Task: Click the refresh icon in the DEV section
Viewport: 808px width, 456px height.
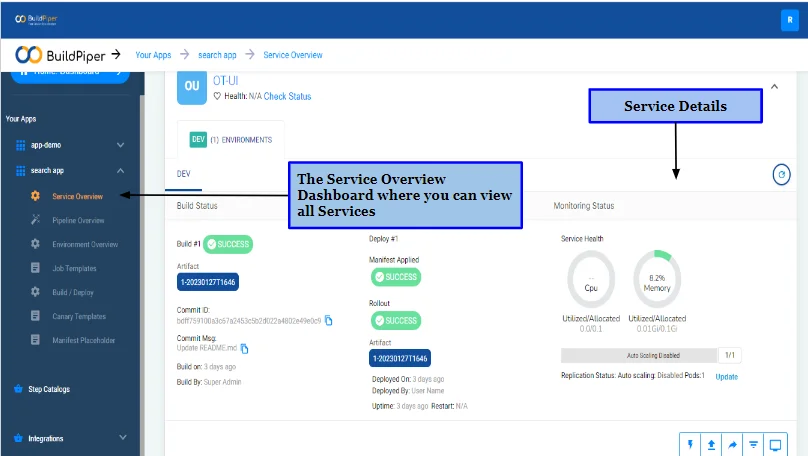Action: [781, 175]
